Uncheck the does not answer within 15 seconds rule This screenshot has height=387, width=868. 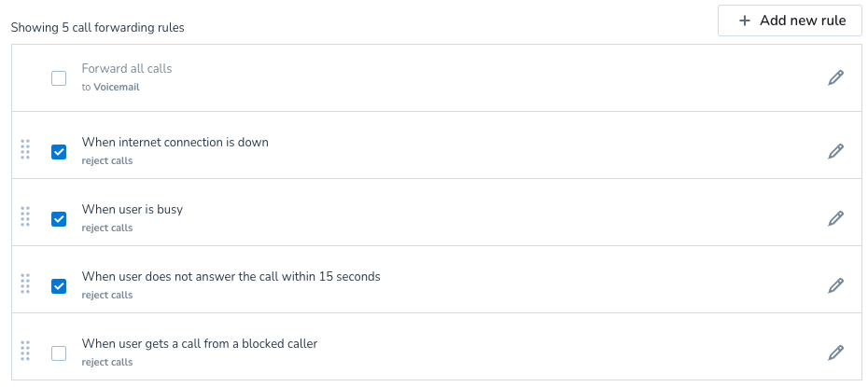click(59, 286)
